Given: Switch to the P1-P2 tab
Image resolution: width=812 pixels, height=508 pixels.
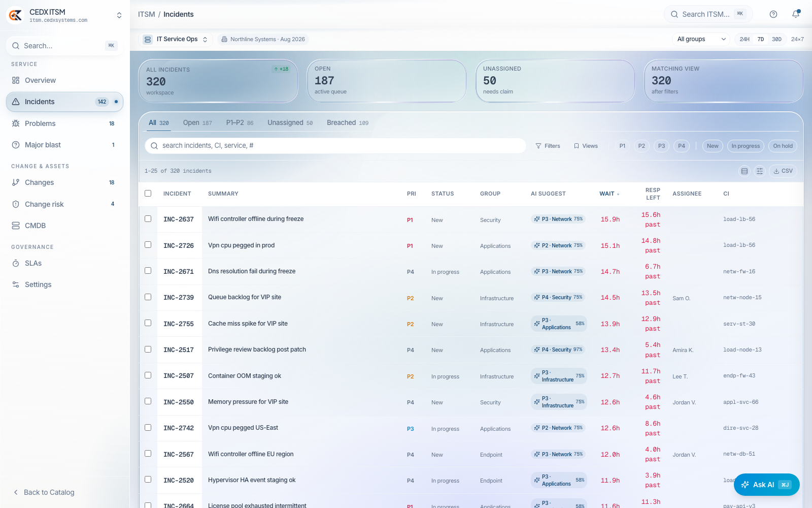Looking at the screenshot, I should click(240, 123).
